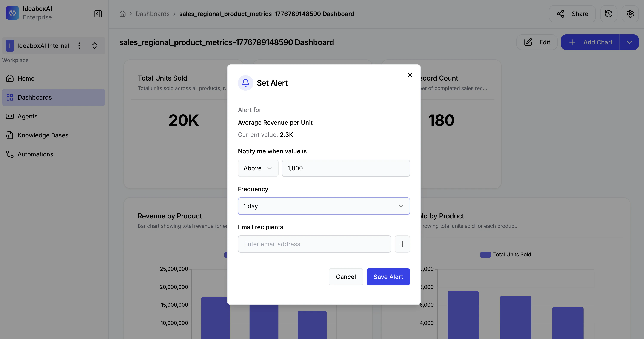Viewport: 644px width, 339px height.
Task: Click the bell icon in Set Alert
Action: click(245, 83)
